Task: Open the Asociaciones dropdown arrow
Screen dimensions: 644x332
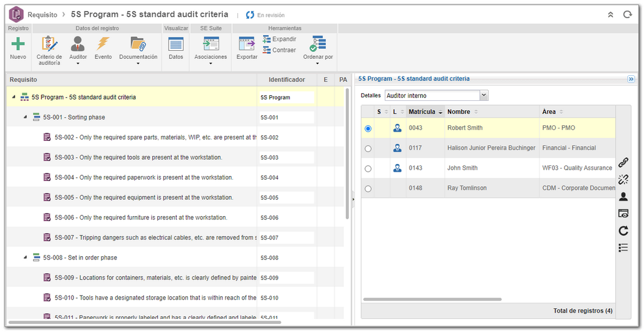Action: point(210,64)
